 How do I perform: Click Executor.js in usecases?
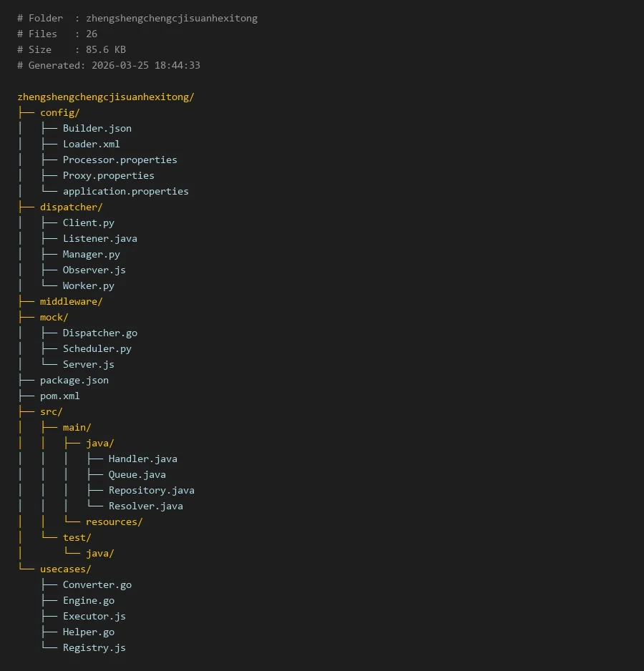point(94,616)
